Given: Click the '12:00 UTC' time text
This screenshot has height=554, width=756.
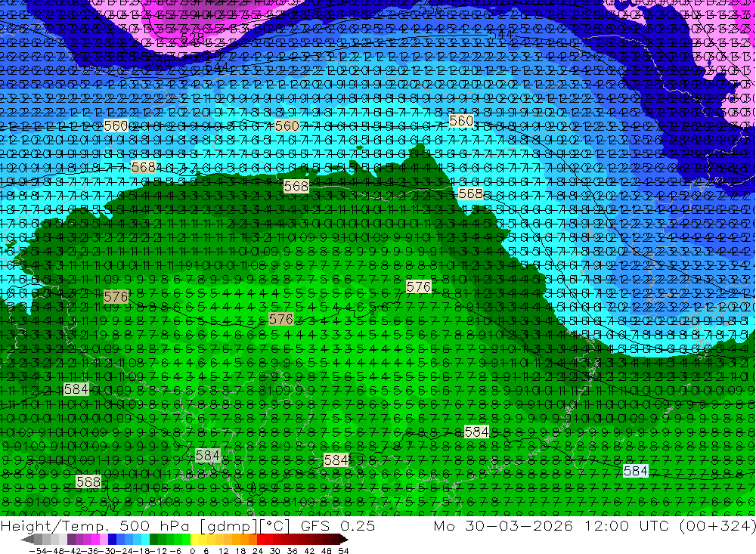Looking at the screenshot, I should tap(627, 526).
